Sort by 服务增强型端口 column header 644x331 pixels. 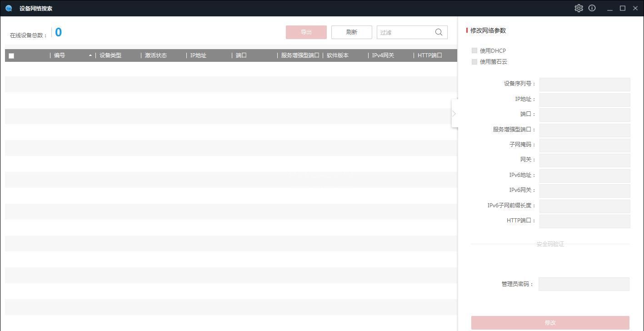300,55
